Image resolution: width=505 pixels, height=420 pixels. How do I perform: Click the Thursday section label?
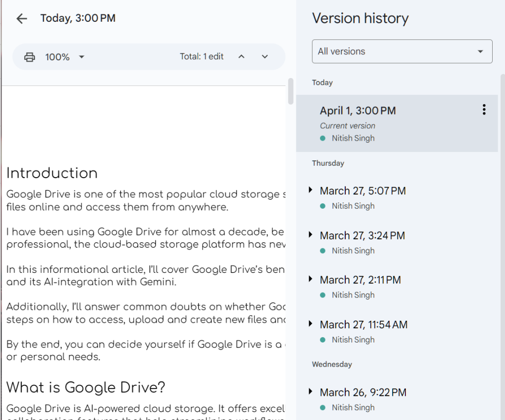coord(328,163)
